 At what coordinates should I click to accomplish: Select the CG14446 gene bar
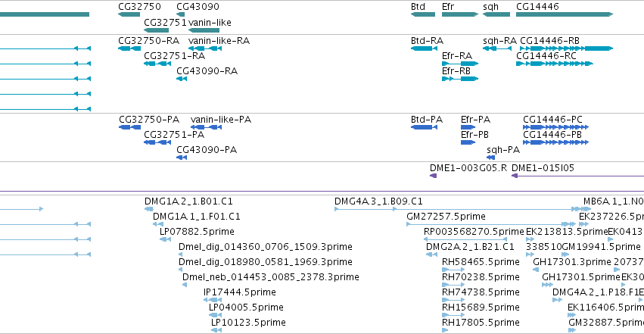tap(565, 14)
